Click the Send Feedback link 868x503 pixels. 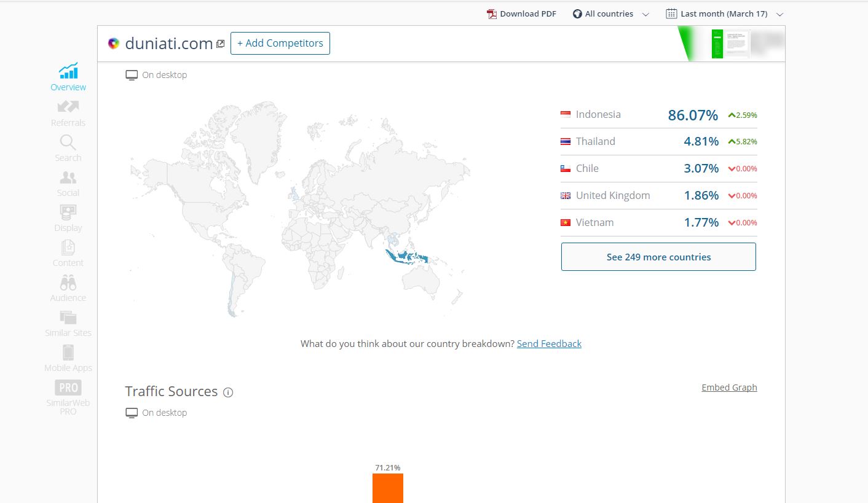coord(549,344)
